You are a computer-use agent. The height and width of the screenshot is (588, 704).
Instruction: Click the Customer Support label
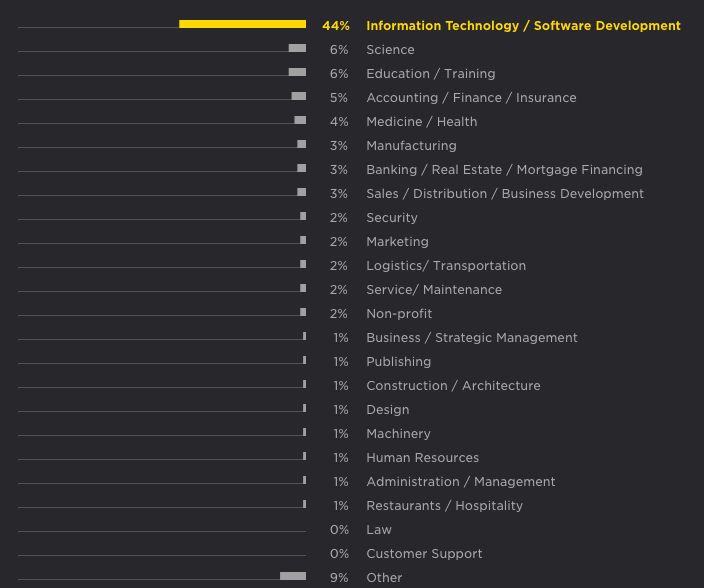point(424,554)
